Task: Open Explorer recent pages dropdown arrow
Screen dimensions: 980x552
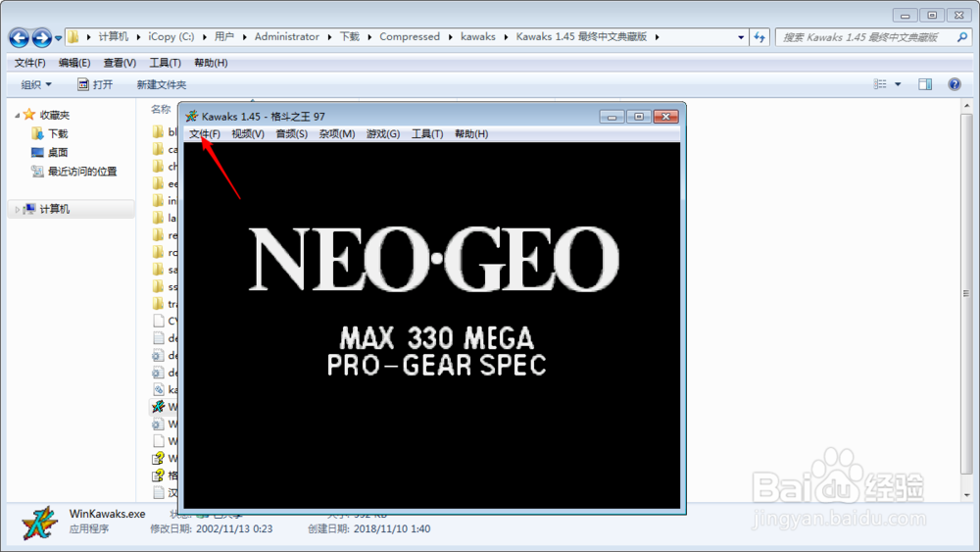Action: (x=58, y=38)
